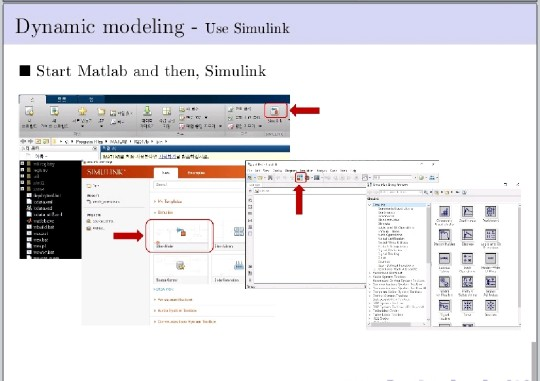Click the Import Data green arrow icon
The image size is (540, 381).
[147, 111]
